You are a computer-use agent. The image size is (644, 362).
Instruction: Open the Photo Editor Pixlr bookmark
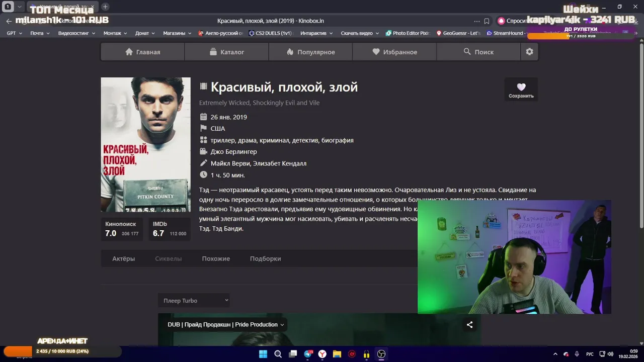(x=408, y=33)
